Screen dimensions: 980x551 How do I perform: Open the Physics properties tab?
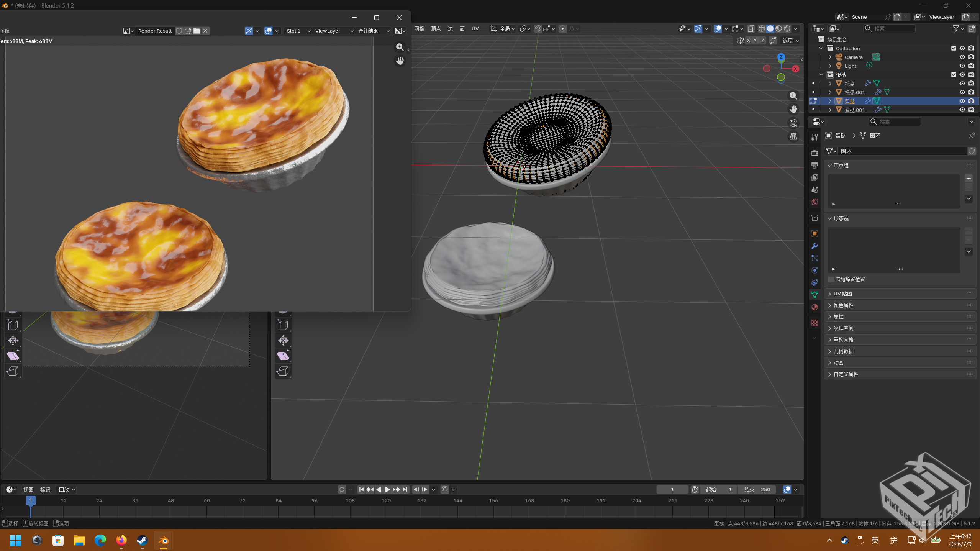814,270
